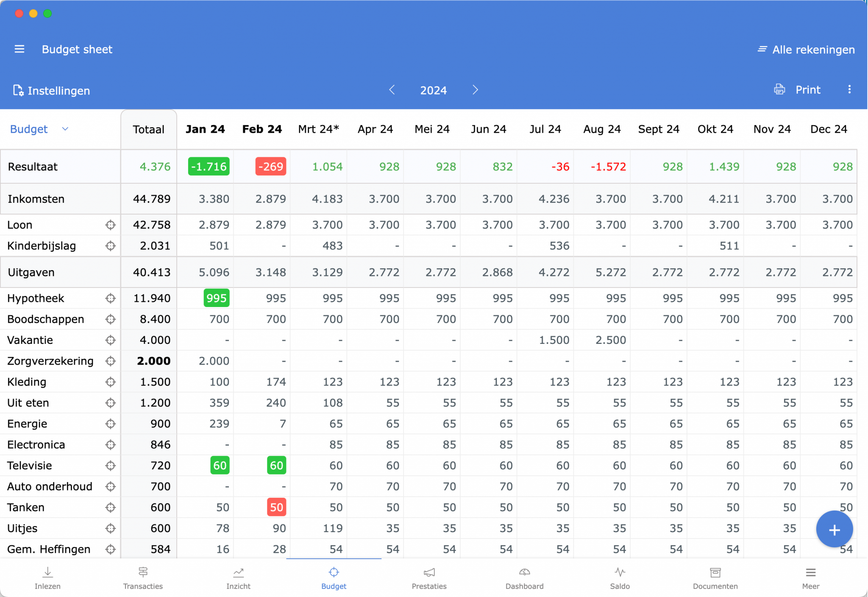Open Transacties via its icon

coord(143,572)
